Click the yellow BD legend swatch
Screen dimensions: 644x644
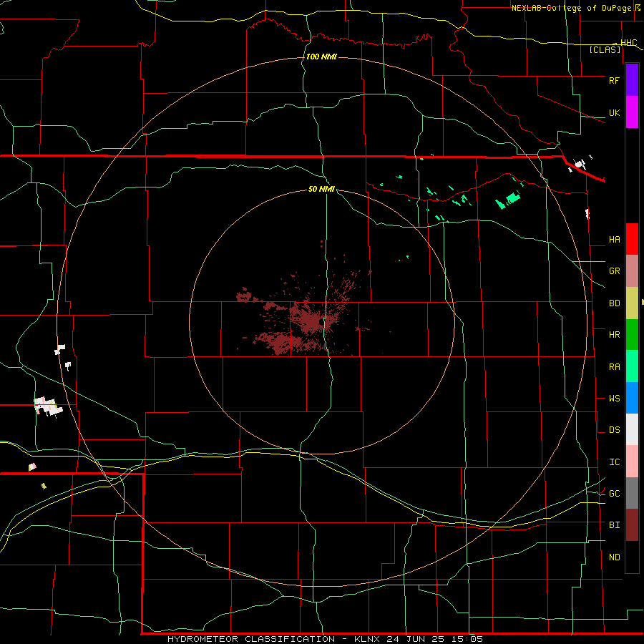632,303
